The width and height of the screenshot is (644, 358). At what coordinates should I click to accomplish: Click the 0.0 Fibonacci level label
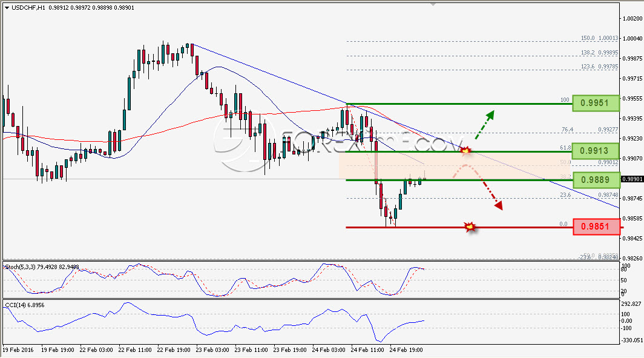(563, 224)
